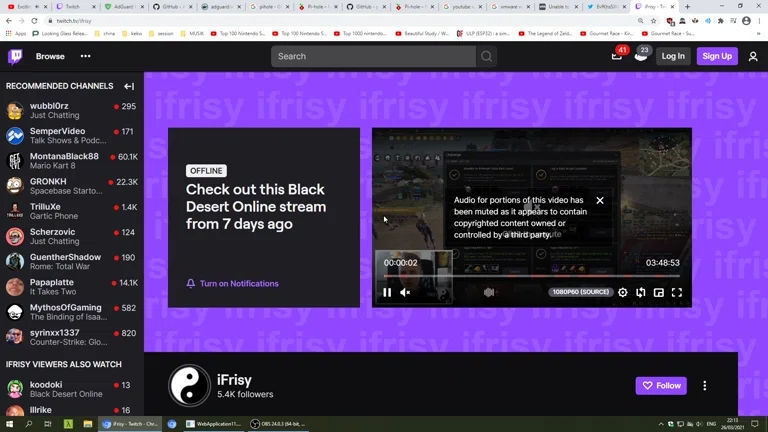Open the three-dot menu beside Browse

click(85, 57)
